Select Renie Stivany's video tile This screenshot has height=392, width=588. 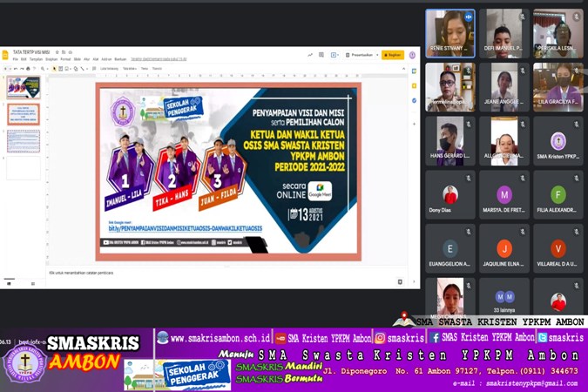(450, 34)
